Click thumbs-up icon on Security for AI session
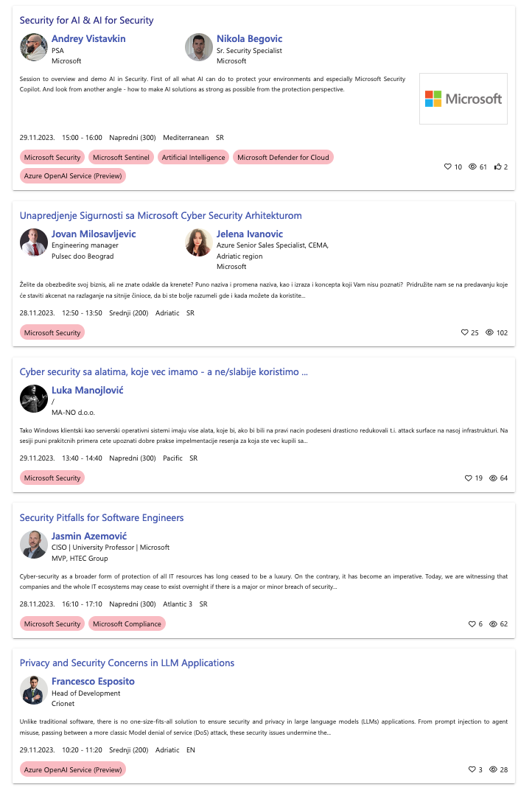Viewport: 532px width, 790px height. (x=498, y=167)
